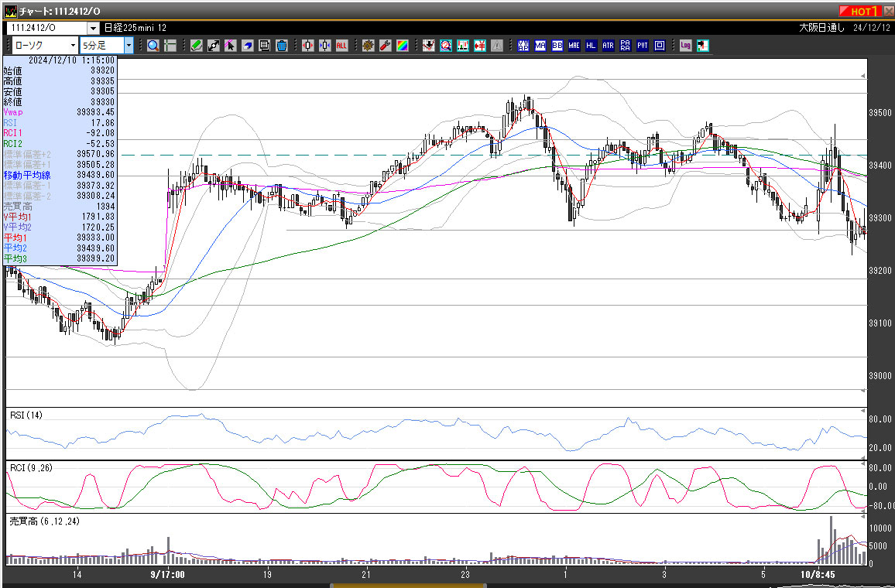Click the 9/17:00 time axis label
The height and width of the screenshot is (588, 895).
click(167, 574)
